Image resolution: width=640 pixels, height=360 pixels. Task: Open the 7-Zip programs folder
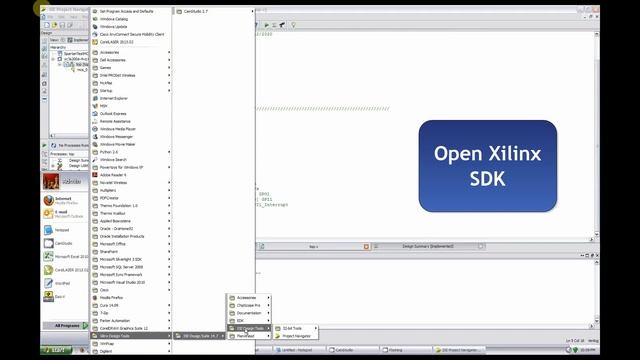coord(131,313)
